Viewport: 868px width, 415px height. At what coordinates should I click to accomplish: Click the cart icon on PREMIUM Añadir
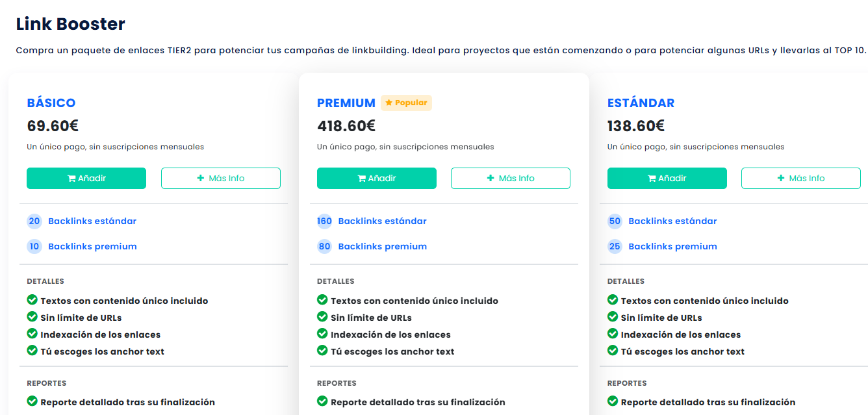(362, 179)
